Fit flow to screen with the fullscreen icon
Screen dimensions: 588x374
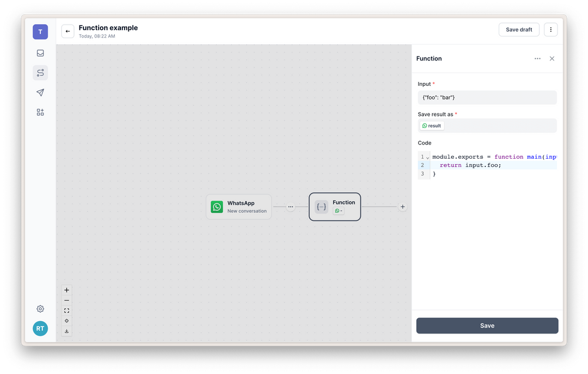coord(66,310)
